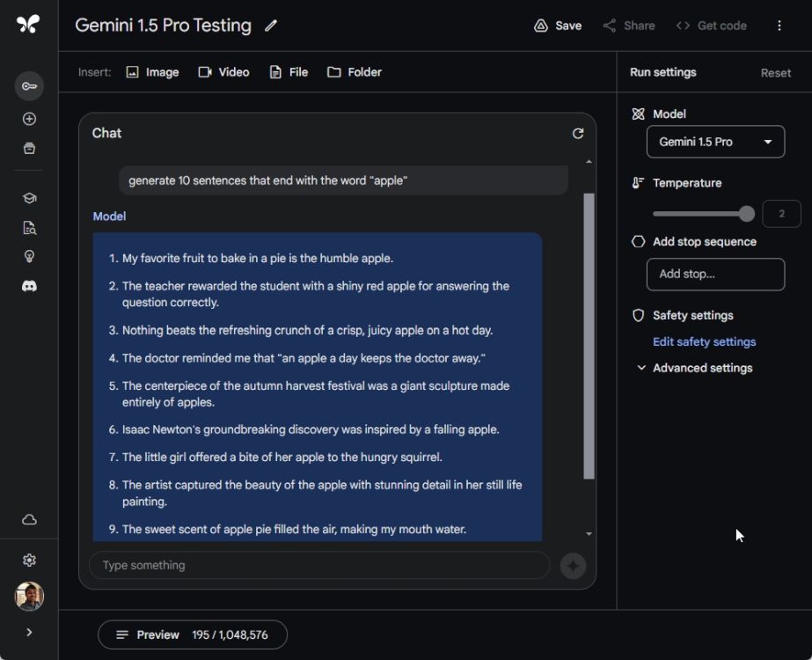Open the Discord community icon
Viewport: 812px width, 660px height.
(29, 285)
